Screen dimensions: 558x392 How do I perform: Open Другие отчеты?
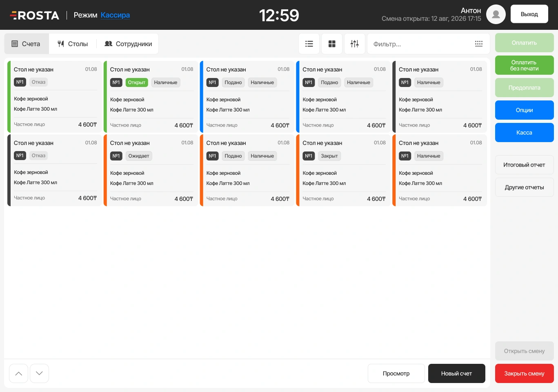tap(525, 187)
